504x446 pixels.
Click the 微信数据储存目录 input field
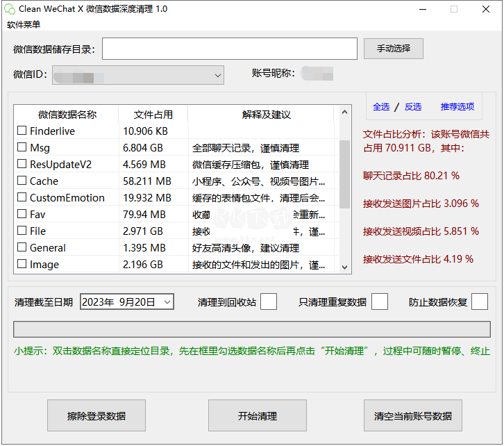(229, 49)
